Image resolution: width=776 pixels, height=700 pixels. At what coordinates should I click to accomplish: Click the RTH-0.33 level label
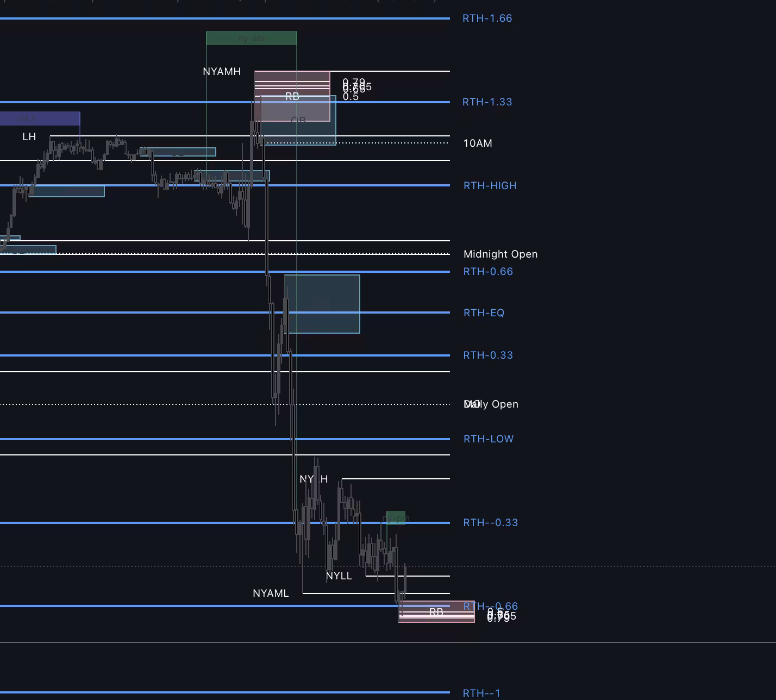[x=487, y=355]
